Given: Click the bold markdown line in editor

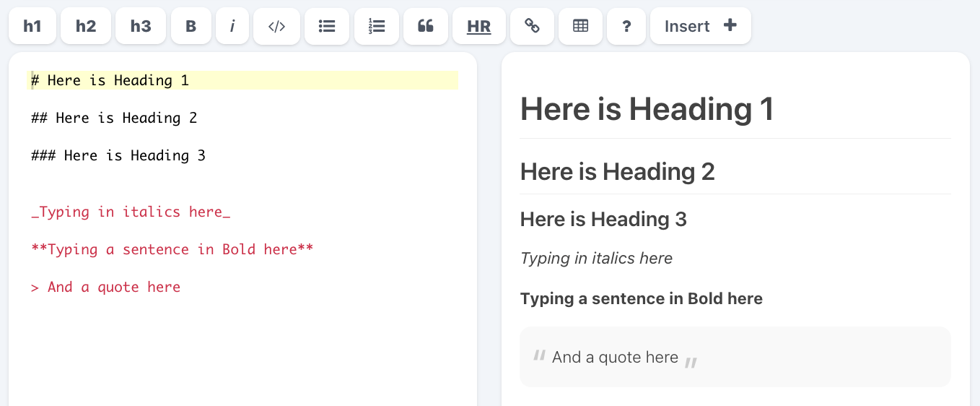Looking at the screenshot, I should [x=172, y=249].
